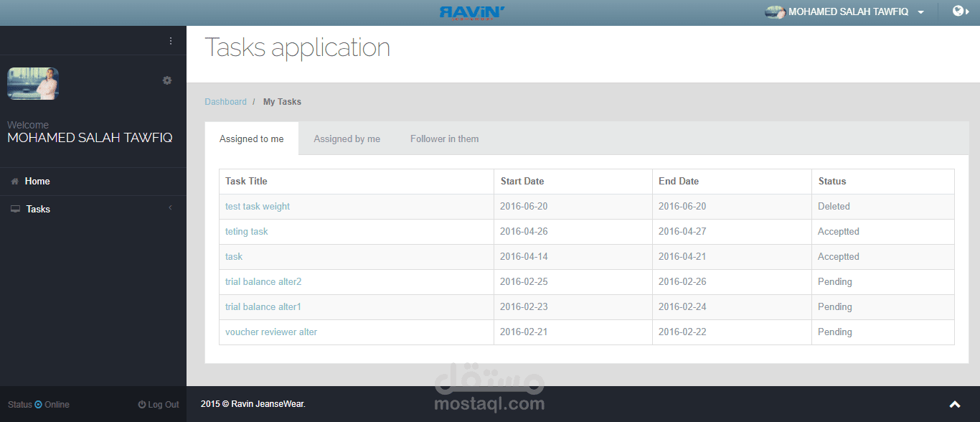Open the trial balance alter1 task
This screenshot has width=980, height=422.
coord(263,307)
